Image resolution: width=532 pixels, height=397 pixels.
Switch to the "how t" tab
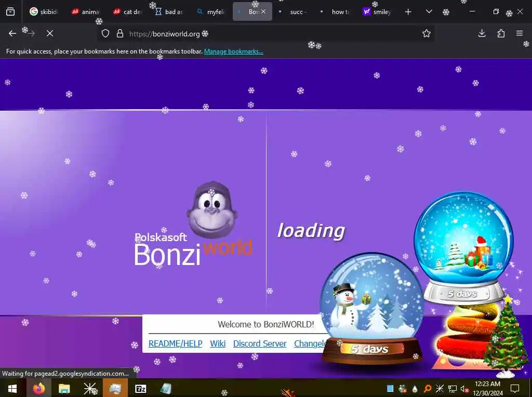[336, 12]
